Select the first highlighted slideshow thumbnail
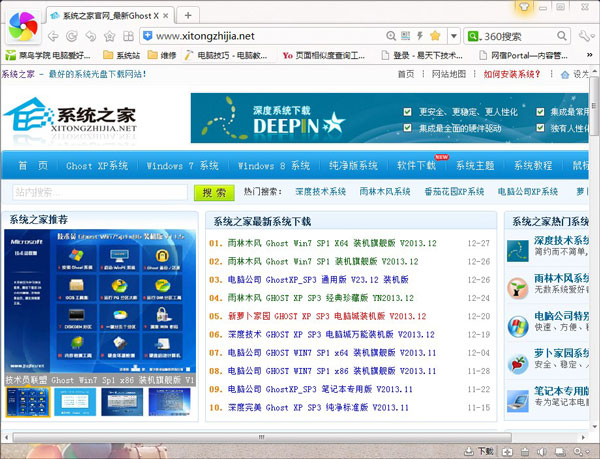This screenshot has height=459, width=600. pos(28,402)
